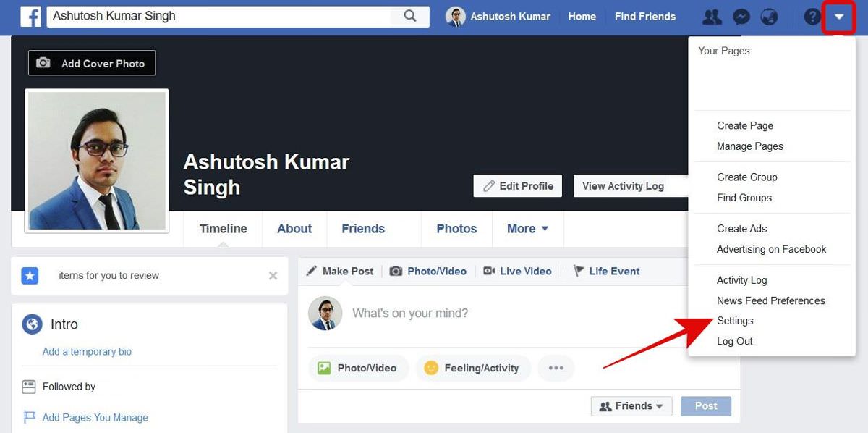Click Add Pages You Manage link
This screenshot has width=868, height=433.
pos(95,417)
